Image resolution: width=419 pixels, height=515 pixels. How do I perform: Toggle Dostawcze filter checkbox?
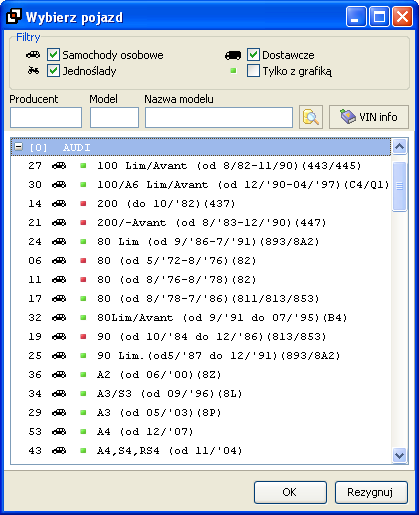(253, 55)
